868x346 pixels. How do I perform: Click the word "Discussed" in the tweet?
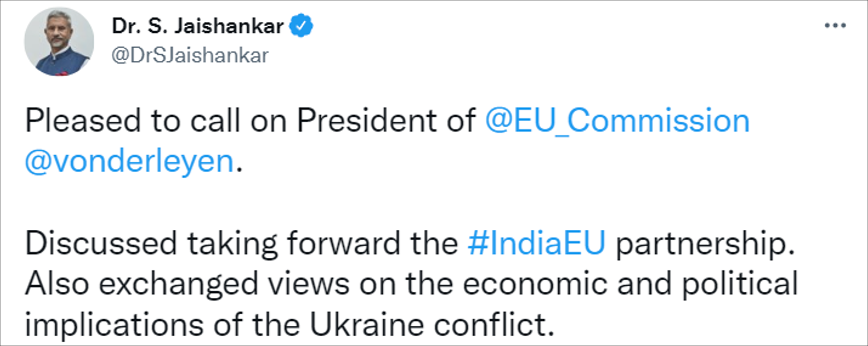(x=101, y=243)
